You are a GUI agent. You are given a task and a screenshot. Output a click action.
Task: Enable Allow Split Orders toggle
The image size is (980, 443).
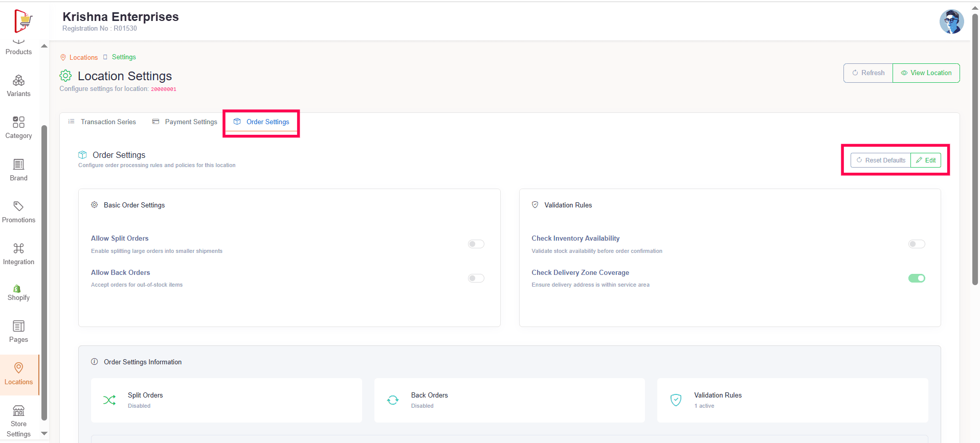point(476,244)
